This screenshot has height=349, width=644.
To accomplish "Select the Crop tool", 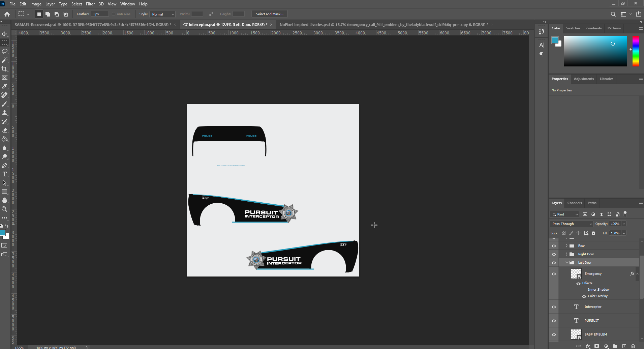I will (x=4, y=69).
